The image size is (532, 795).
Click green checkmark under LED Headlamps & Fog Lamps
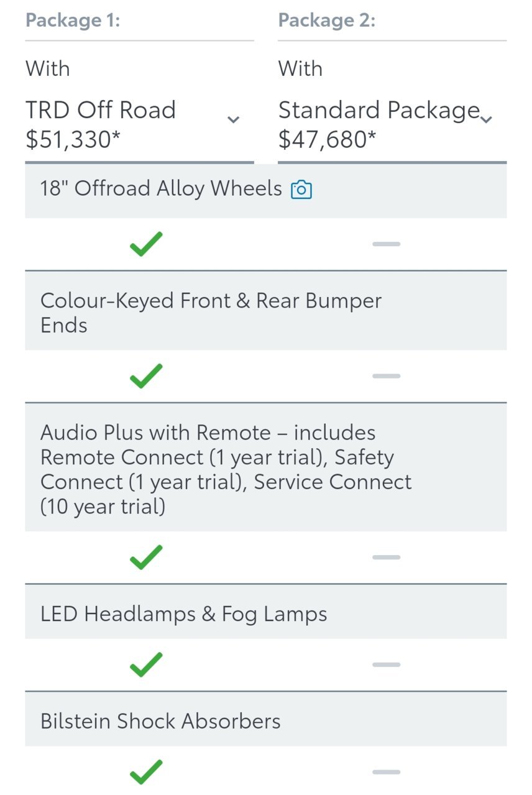146,664
